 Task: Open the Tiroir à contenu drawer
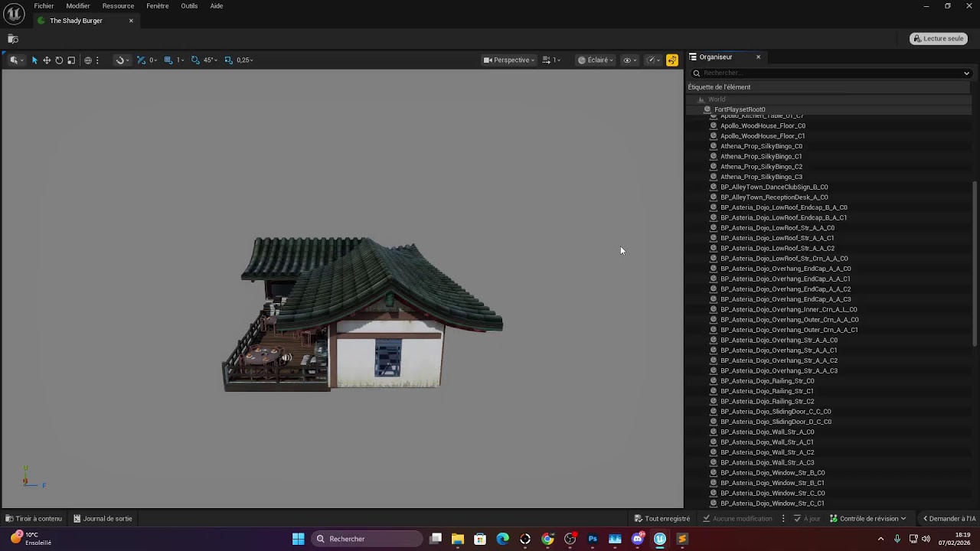pyautogui.click(x=34, y=519)
